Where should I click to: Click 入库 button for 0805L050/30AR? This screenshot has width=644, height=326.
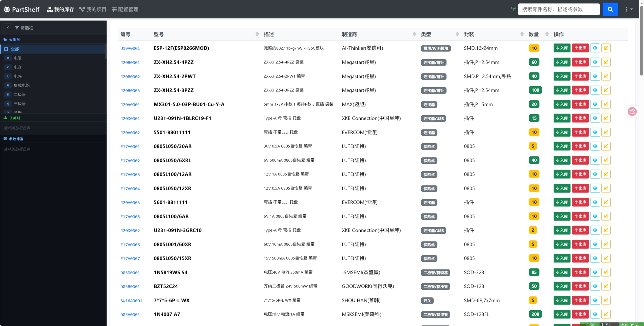pyautogui.click(x=562, y=146)
